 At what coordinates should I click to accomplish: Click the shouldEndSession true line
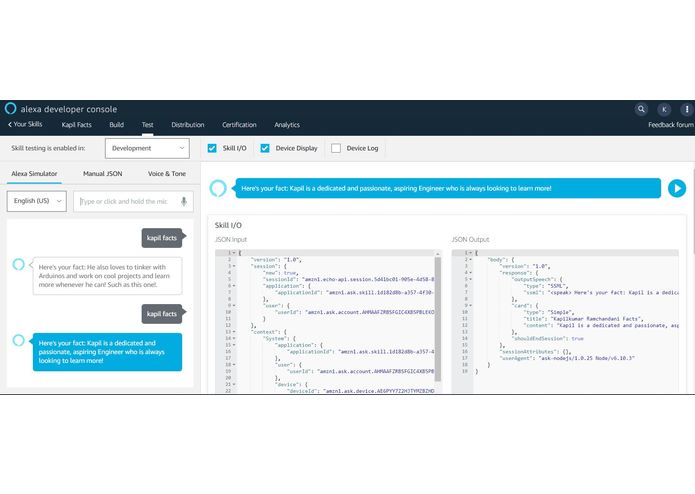[547, 338]
